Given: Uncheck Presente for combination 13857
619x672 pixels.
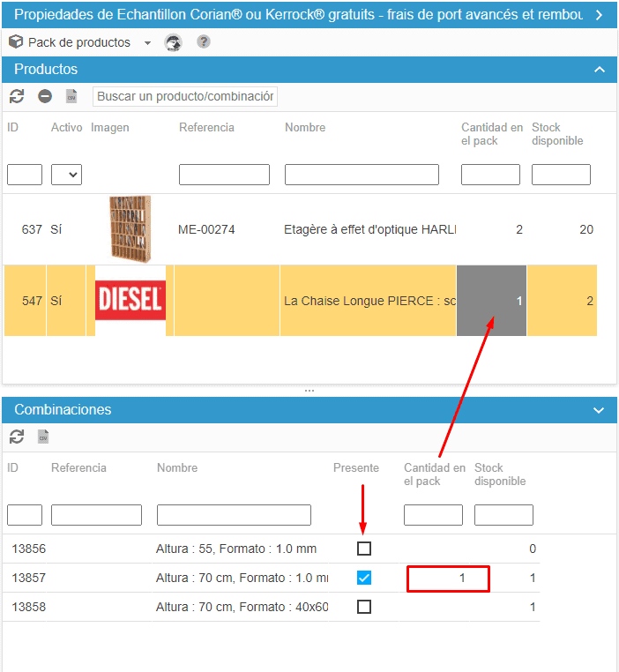Looking at the screenshot, I should pyautogui.click(x=364, y=578).
